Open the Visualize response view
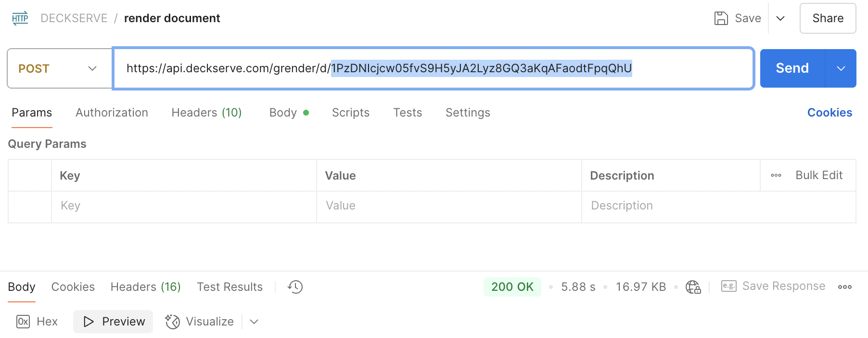868x338 pixels. pyautogui.click(x=199, y=322)
